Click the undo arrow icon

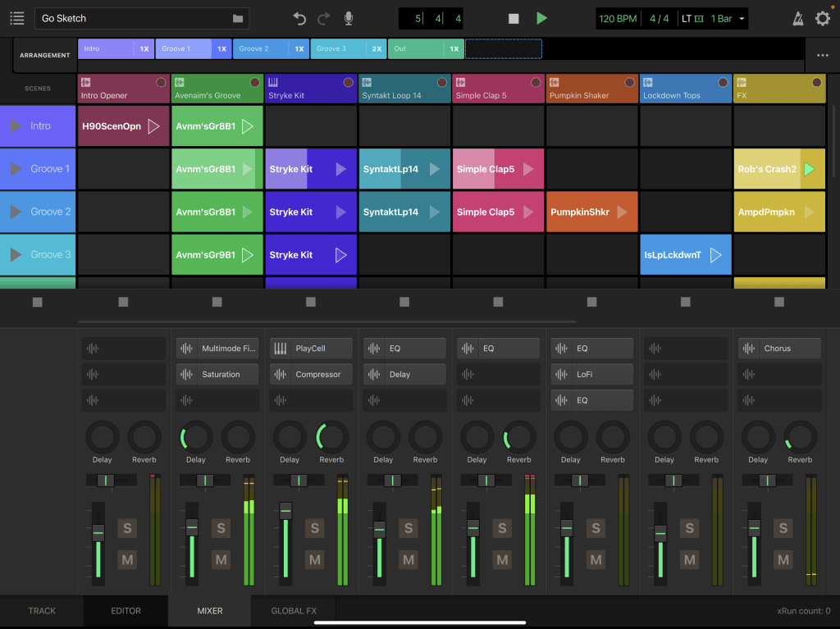point(299,18)
